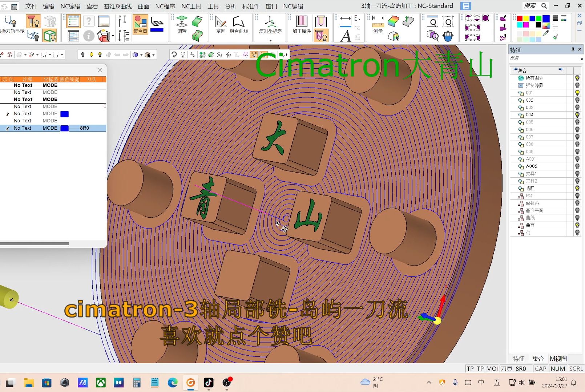Click the zoom-to-fit magnifier view icon
Viewport: 585px width, 392px height.
(x=433, y=23)
